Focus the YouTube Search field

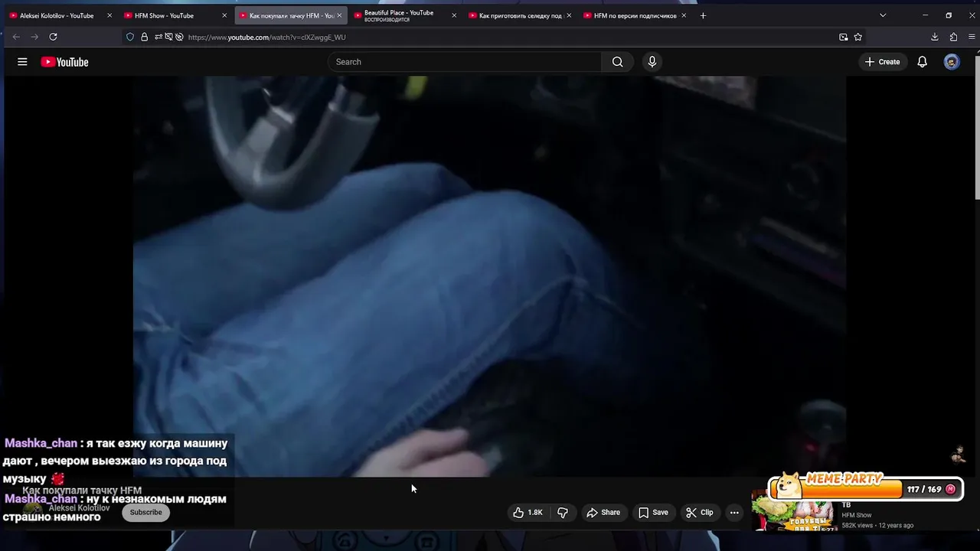(x=465, y=62)
